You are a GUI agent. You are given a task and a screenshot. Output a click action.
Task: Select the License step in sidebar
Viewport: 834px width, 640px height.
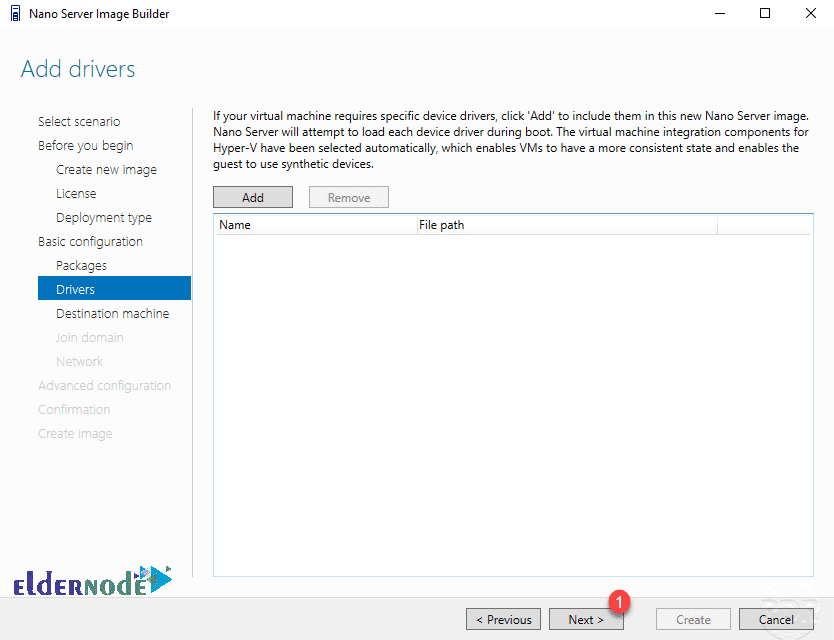(x=76, y=193)
